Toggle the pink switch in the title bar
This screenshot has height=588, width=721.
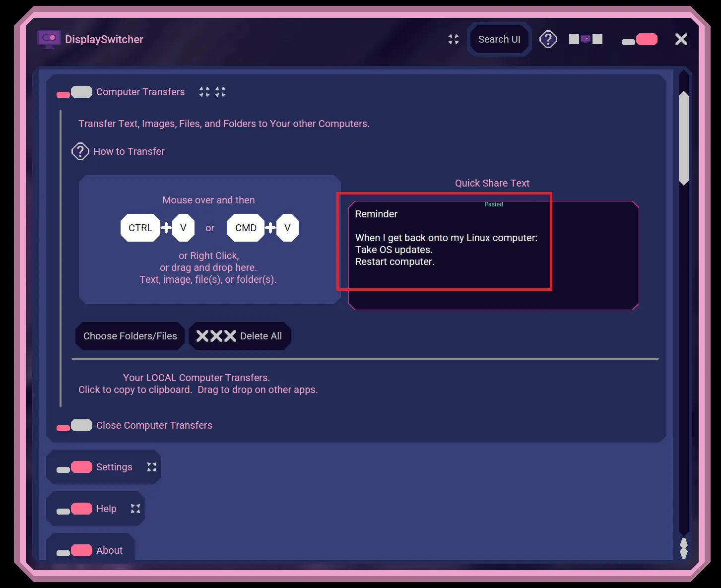tap(640, 40)
